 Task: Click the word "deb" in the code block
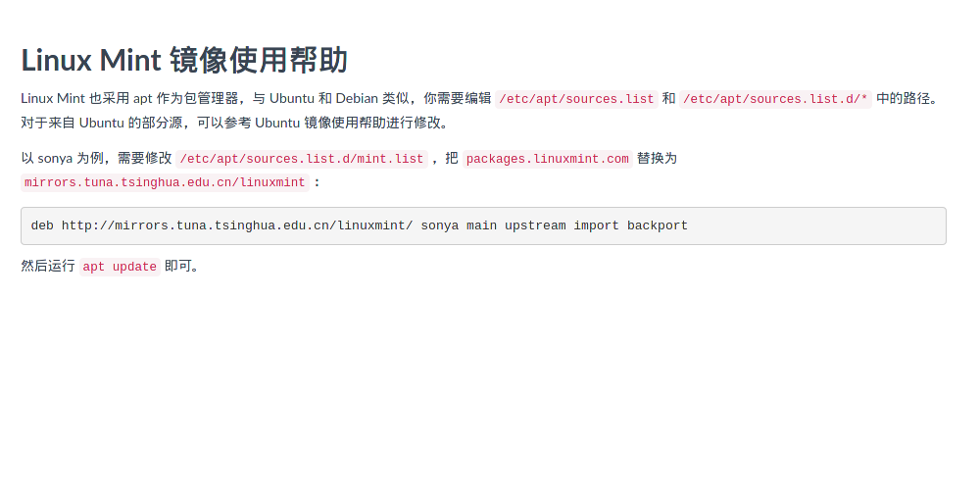click(42, 225)
